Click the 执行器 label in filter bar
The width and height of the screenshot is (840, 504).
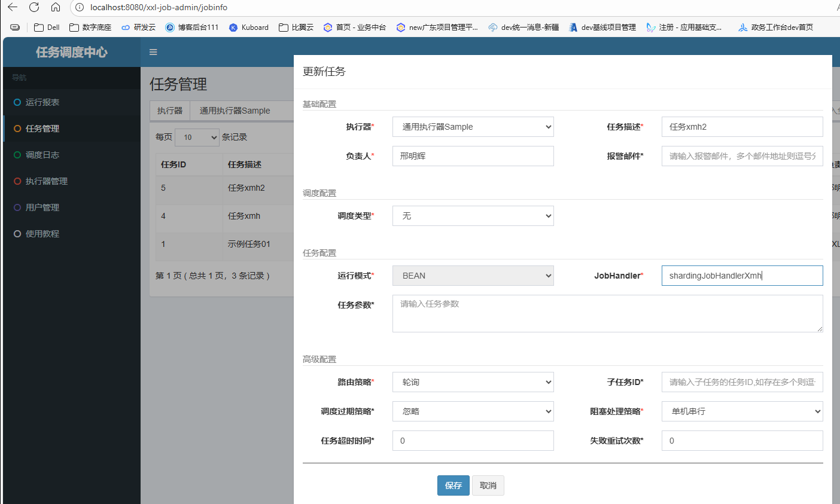pyautogui.click(x=170, y=111)
